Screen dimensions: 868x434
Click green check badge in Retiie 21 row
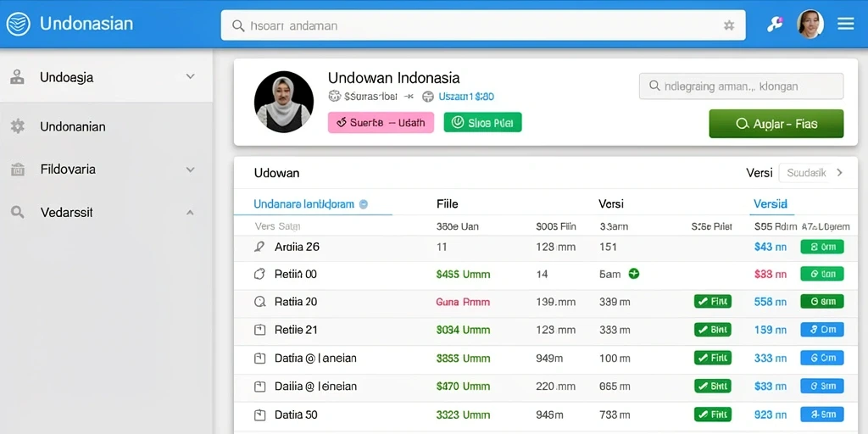712,330
